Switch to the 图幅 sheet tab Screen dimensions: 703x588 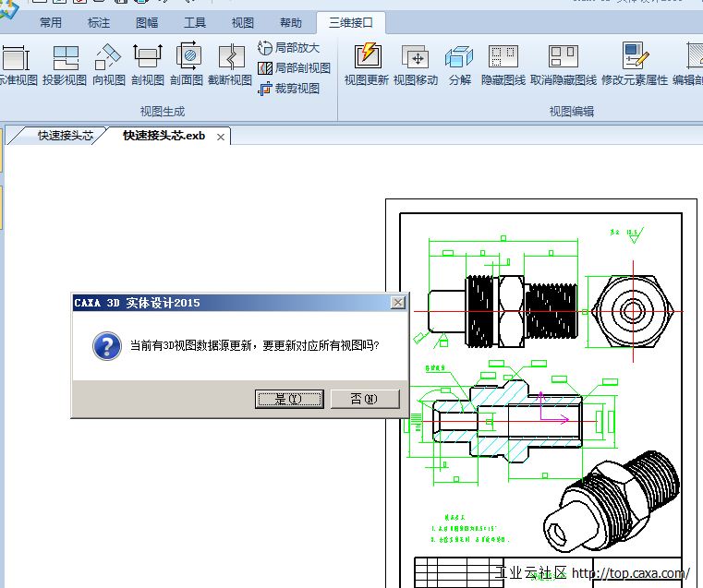click(x=147, y=22)
